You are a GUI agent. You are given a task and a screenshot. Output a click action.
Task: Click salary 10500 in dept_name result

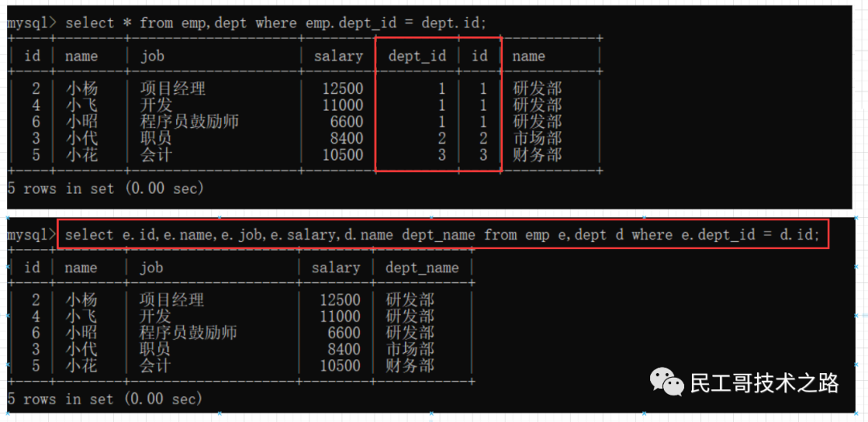341,366
